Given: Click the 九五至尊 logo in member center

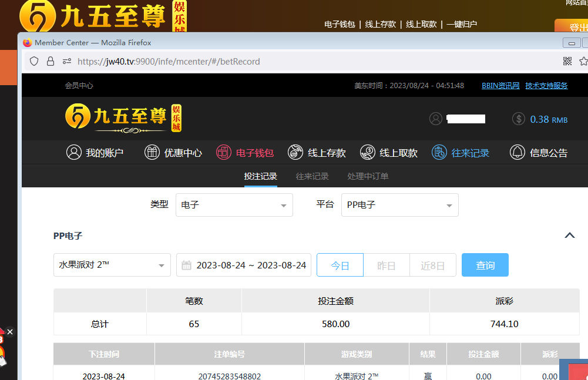Looking at the screenshot, I should coord(123,118).
